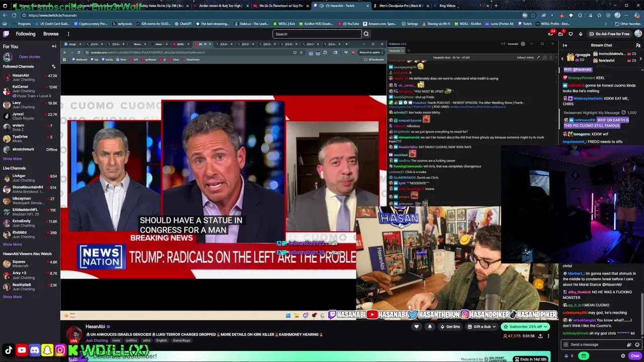
Task: Open the ChatGPT bookmark
Action: pos(183,24)
